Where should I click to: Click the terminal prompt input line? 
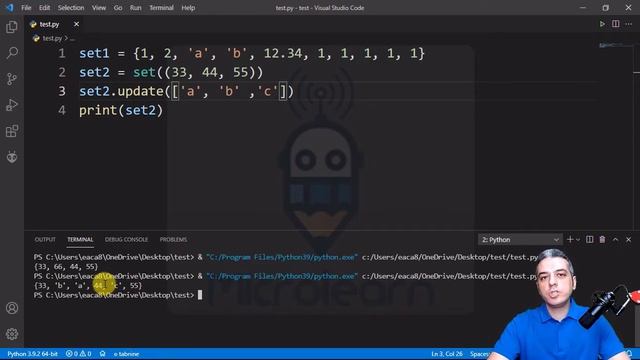click(118, 295)
